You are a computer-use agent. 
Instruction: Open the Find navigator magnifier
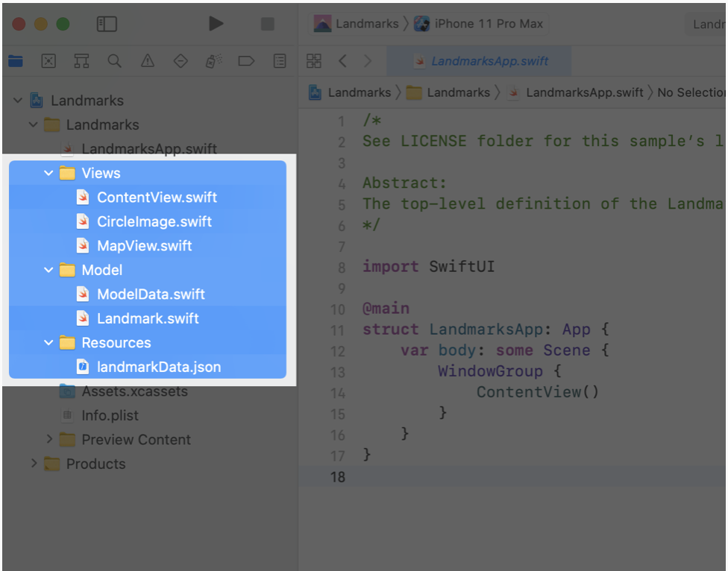pyautogui.click(x=115, y=61)
